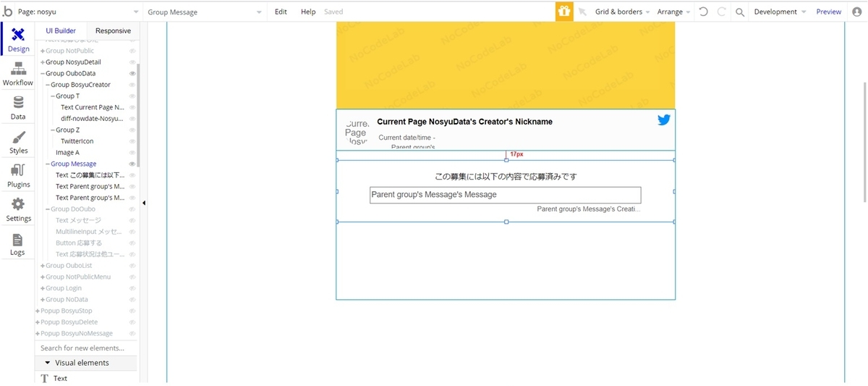The image size is (868, 386).
Task: Select diff-nowdate-Nosyu element in tree
Action: (x=92, y=118)
